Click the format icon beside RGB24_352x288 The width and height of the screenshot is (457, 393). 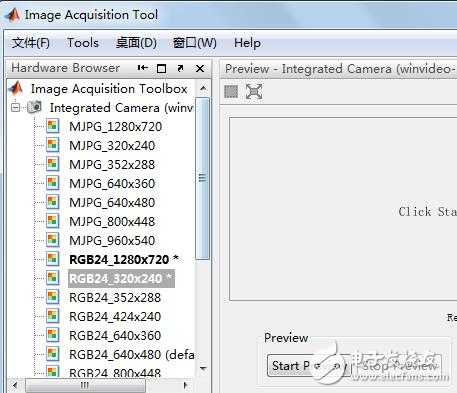coord(53,297)
